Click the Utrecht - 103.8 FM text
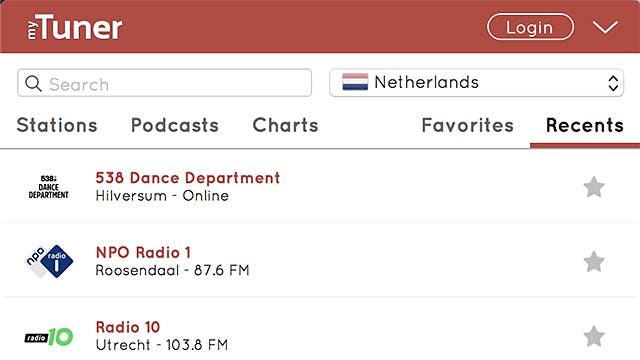Viewport: 640px width, 360px height. (162, 345)
